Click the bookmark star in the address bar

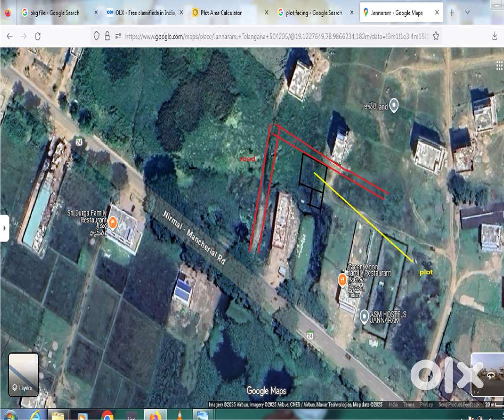coord(436,36)
